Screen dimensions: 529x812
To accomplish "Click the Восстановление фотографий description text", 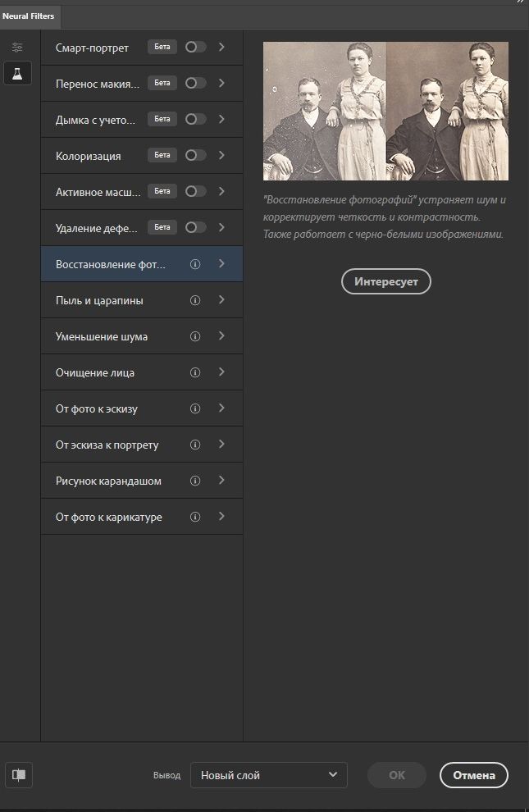I will [x=384, y=217].
